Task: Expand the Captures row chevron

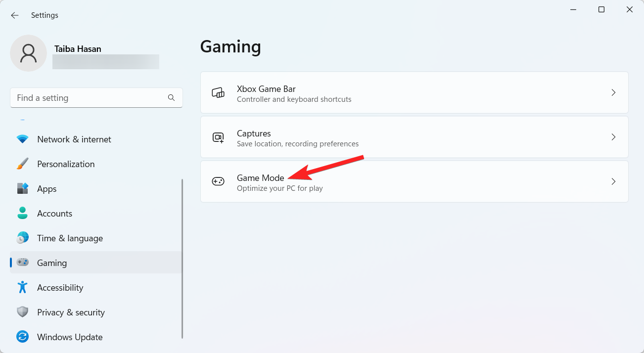Action: pos(613,137)
